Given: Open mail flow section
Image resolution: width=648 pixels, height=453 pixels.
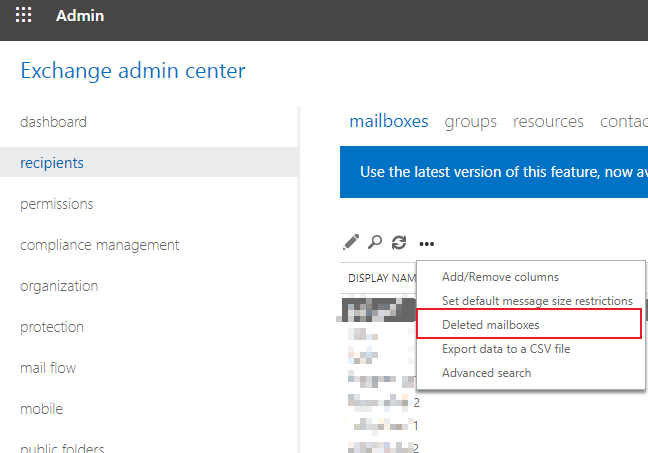Looking at the screenshot, I should pyautogui.click(x=48, y=367).
